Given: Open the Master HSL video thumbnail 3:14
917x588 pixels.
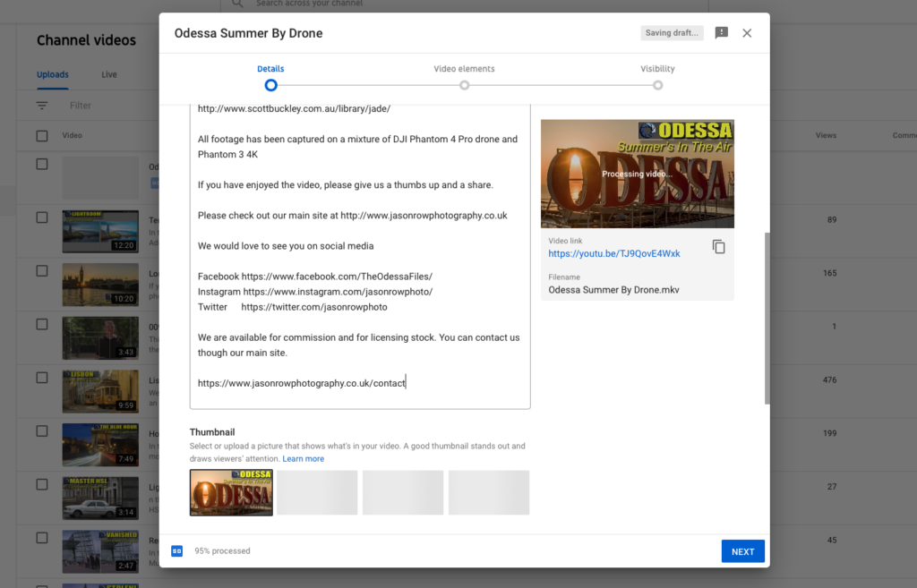Looking at the screenshot, I should click(100, 498).
